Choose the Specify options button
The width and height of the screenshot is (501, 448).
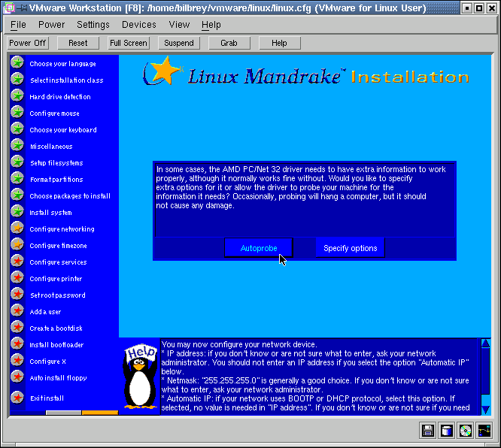350,248
